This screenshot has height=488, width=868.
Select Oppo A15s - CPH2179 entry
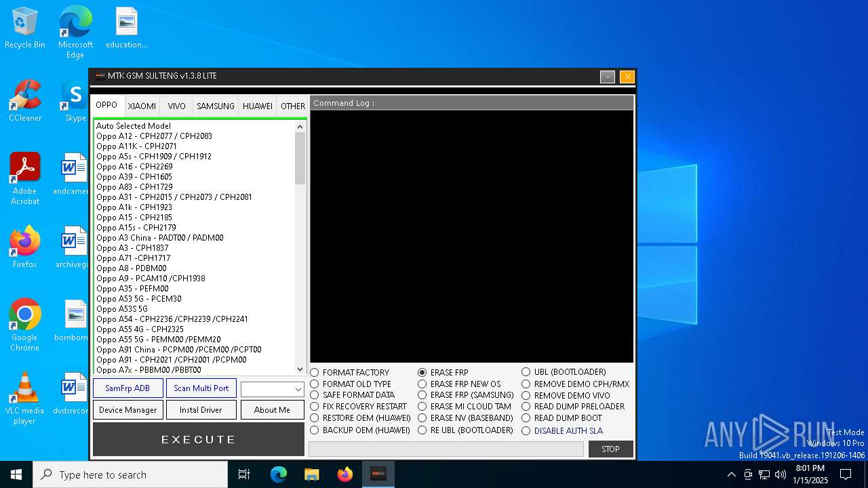[195, 228]
